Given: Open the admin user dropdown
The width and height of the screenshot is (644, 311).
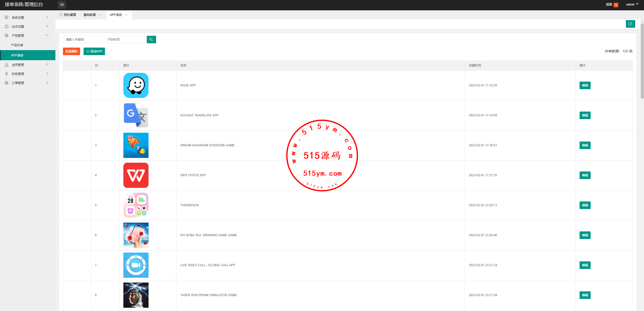Looking at the screenshot, I should [632, 5].
